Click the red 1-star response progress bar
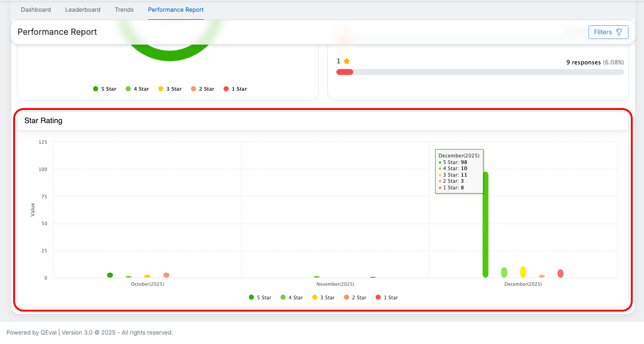 click(345, 72)
